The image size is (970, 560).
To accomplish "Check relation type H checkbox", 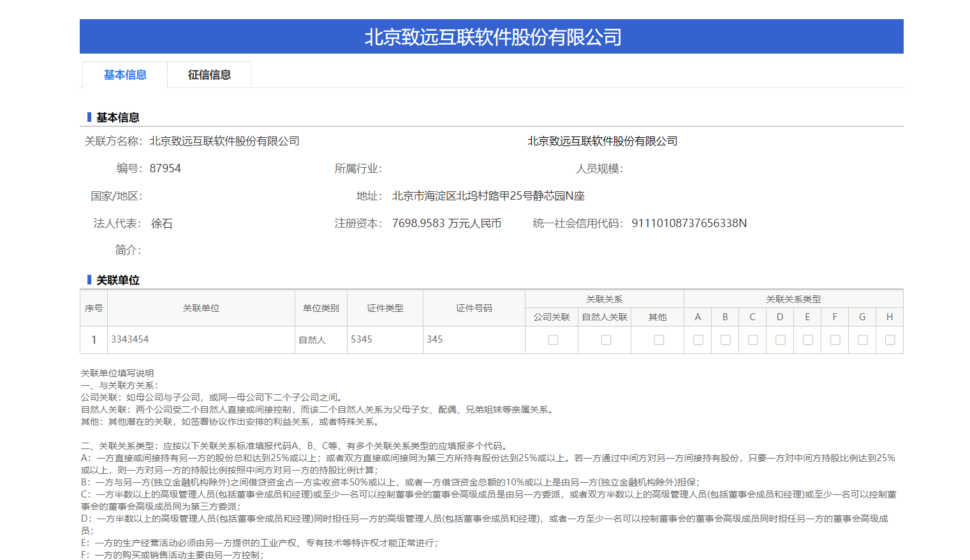I will pyautogui.click(x=890, y=340).
